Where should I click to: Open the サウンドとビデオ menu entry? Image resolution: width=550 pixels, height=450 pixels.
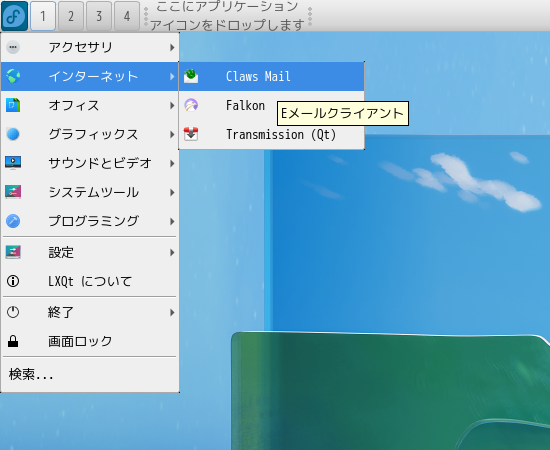tap(90, 163)
